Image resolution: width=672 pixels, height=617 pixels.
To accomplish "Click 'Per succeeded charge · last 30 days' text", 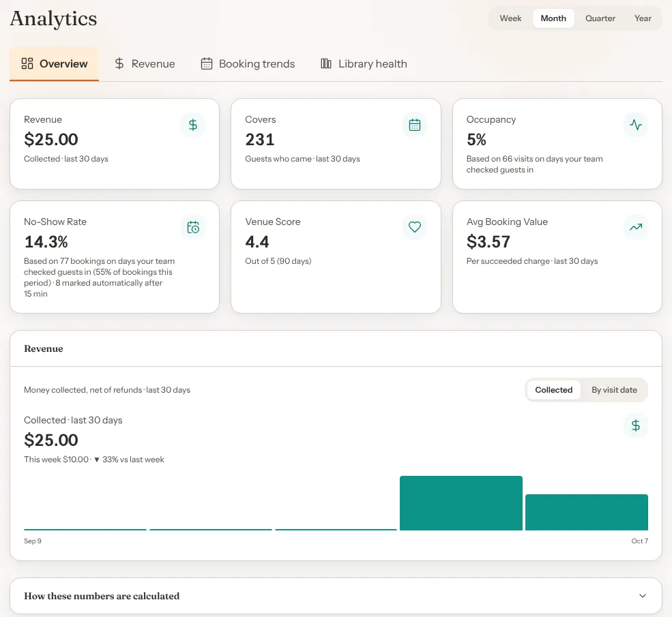I will pyautogui.click(x=532, y=261).
